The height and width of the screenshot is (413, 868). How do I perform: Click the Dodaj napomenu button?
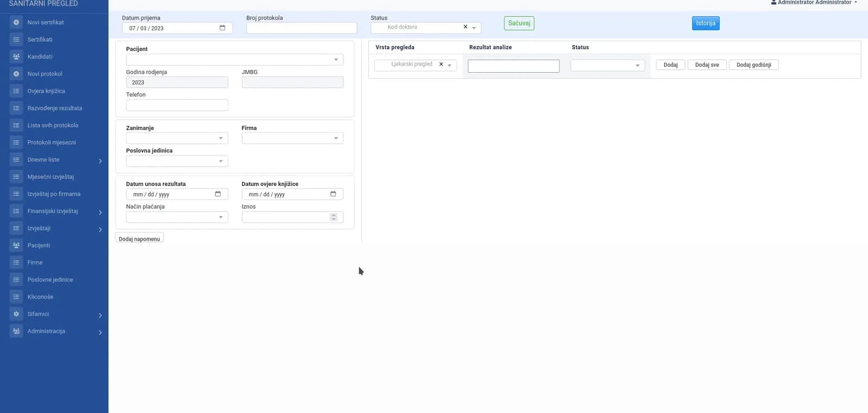(x=139, y=238)
